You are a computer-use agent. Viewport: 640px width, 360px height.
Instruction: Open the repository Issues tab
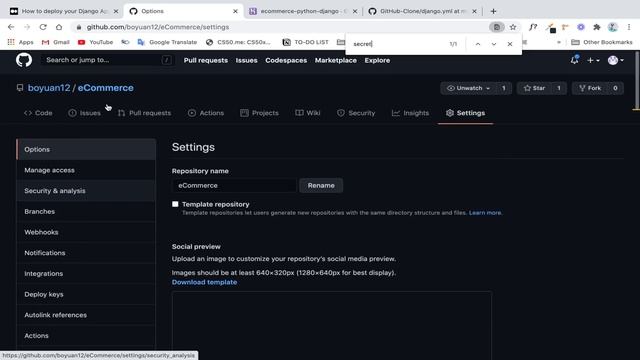[84, 113]
